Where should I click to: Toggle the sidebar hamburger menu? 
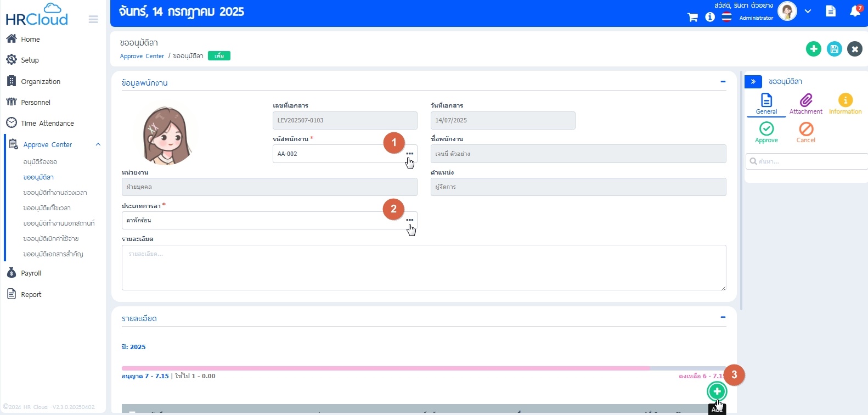(x=93, y=19)
